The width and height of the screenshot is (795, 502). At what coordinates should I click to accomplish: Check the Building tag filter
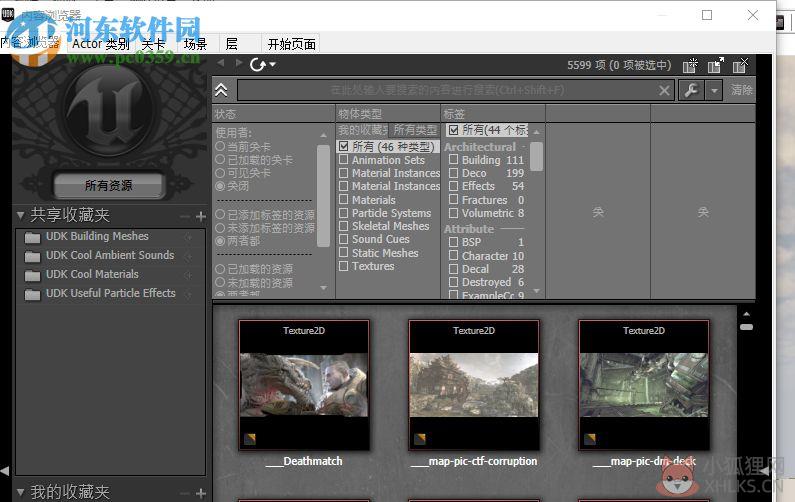point(454,160)
